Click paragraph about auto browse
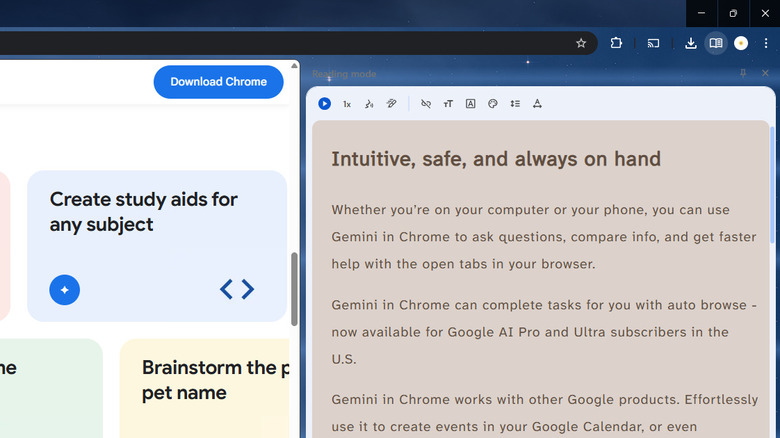Viewport: 780px width, 438px height. 544,332
